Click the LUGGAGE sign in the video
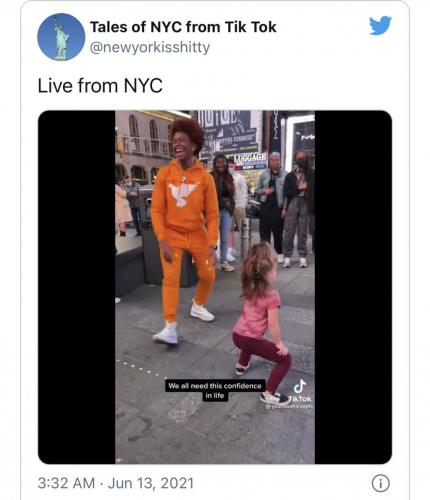 [x=250, y=158]
